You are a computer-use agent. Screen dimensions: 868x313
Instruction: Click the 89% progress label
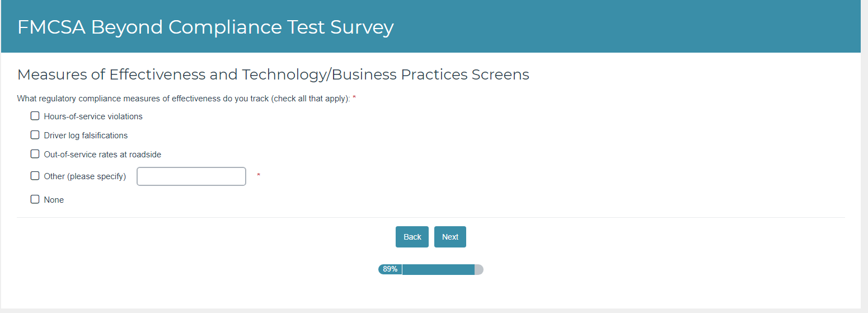point(390,269)
